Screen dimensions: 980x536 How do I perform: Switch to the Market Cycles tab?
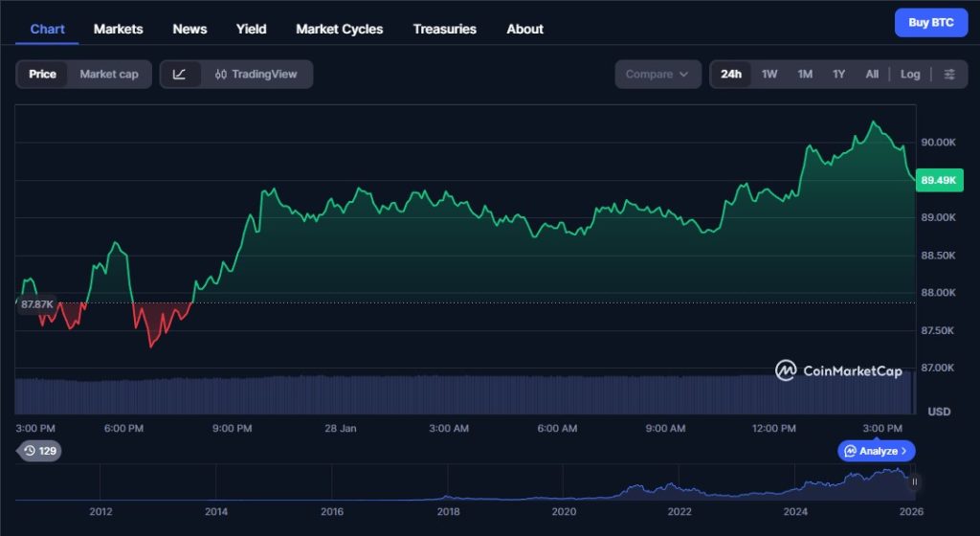click(339, 29)
